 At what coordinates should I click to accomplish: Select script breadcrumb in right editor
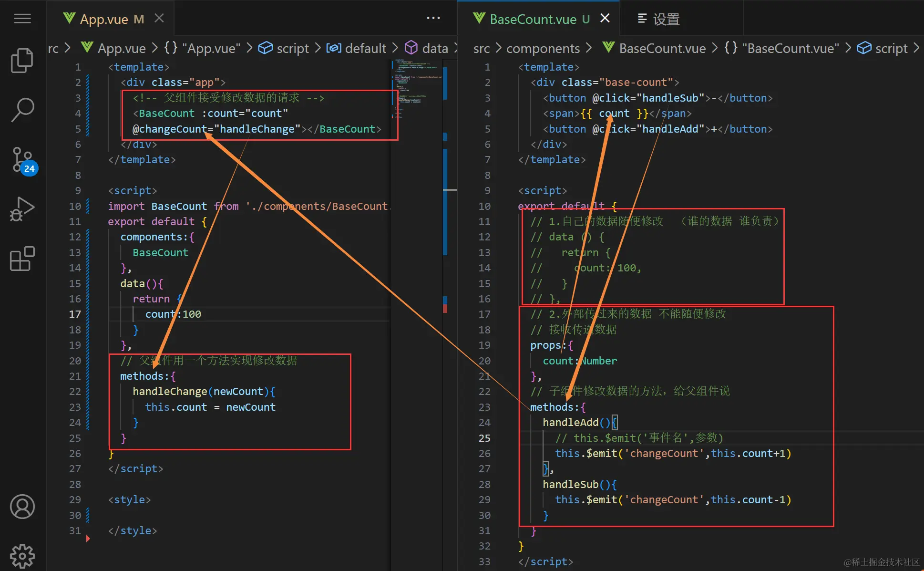[883, 48]
